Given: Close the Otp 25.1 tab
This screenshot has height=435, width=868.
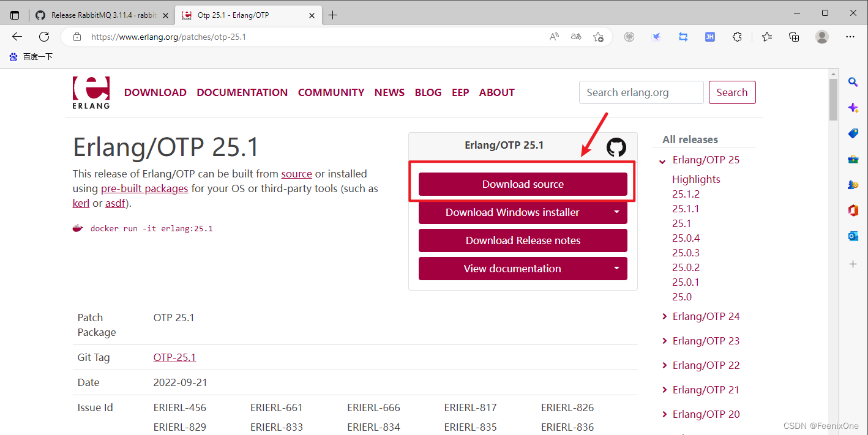Looking at the screenshot, I should tap(312, 15).
